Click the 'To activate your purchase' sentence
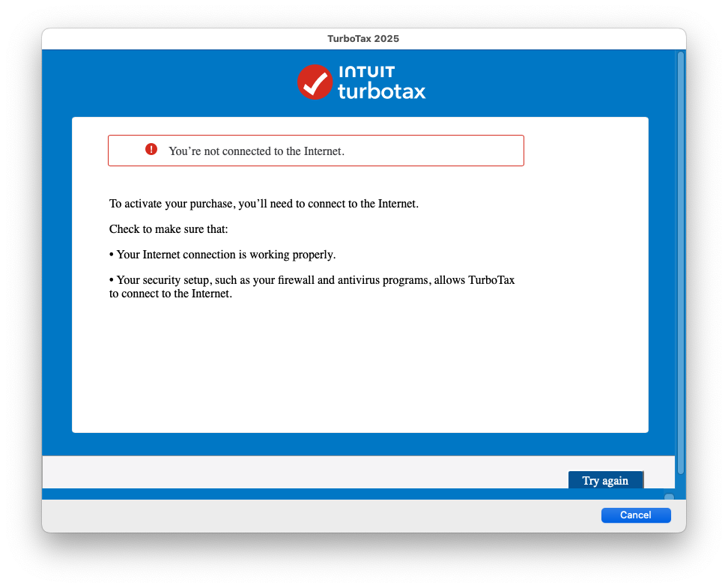Viewport: 728px width, 588px height. click(264, 204)
